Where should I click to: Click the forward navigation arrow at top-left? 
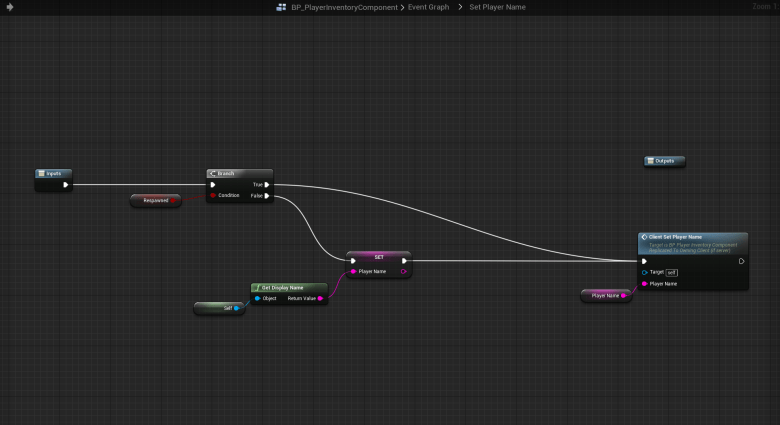(x=10, y=7)
